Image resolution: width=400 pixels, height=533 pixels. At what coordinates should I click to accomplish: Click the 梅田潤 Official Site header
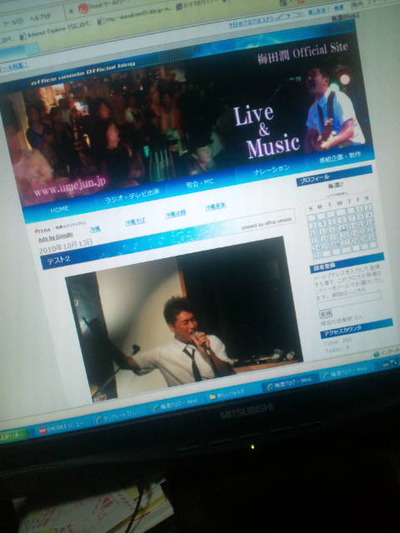(303, 52)
